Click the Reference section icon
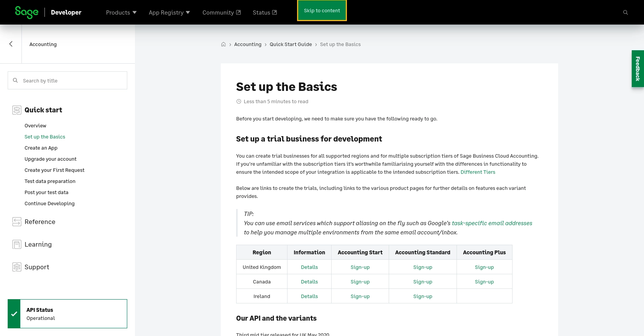The width and height of the screenshot is (644, 336). pyautogui.click(x=17, y=222)
